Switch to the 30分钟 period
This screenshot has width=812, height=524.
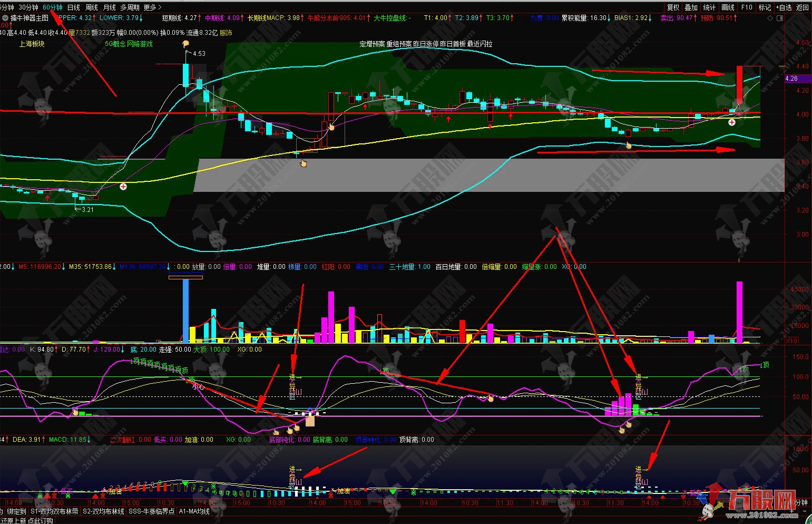(x=28, y=7)
